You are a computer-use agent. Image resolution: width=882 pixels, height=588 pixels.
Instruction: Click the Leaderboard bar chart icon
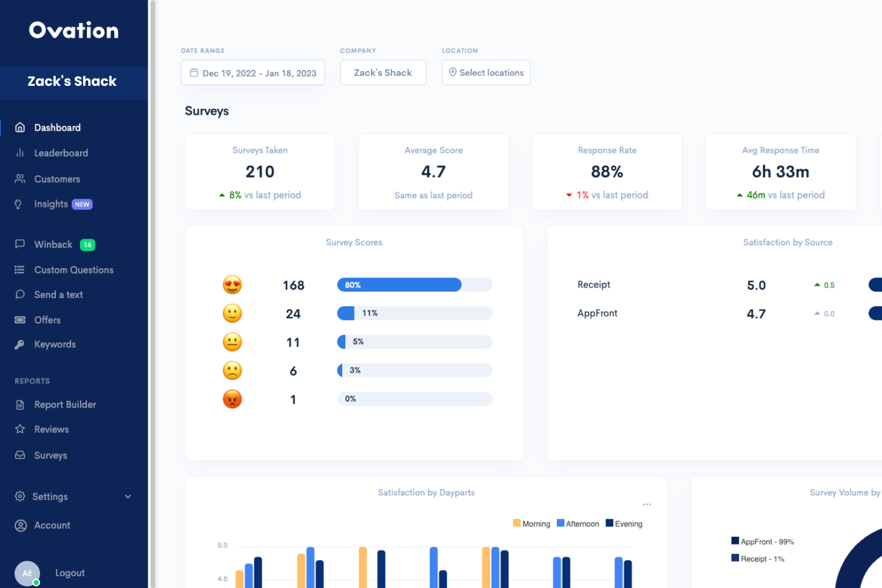tap(20, 153)
